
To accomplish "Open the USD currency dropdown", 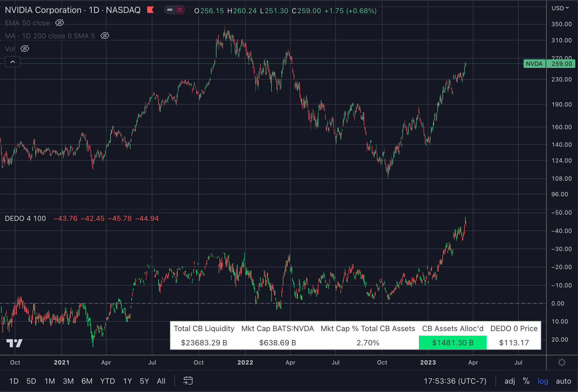I will click(x=560, y=8).
